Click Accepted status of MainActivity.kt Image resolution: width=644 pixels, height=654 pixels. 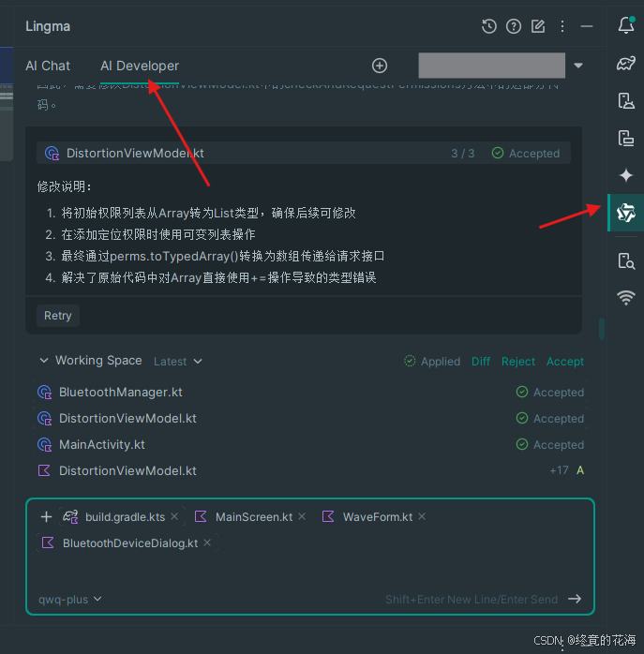549,445
